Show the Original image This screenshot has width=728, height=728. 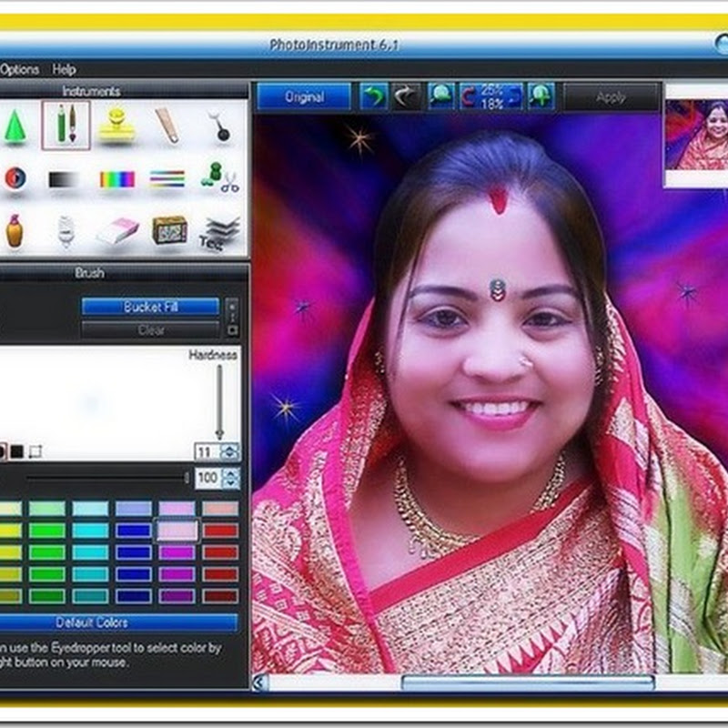tap(304, 96)
